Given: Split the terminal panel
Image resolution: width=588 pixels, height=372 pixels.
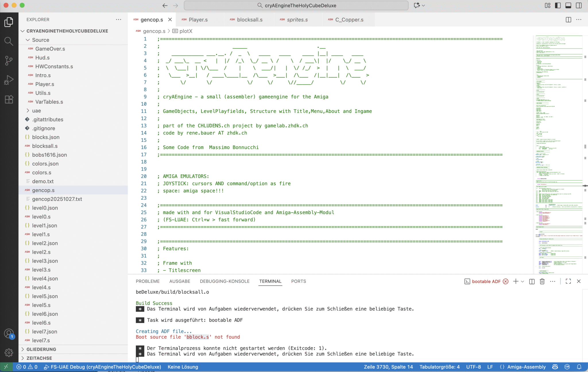Looking at the screenshot, I should 532,281.
